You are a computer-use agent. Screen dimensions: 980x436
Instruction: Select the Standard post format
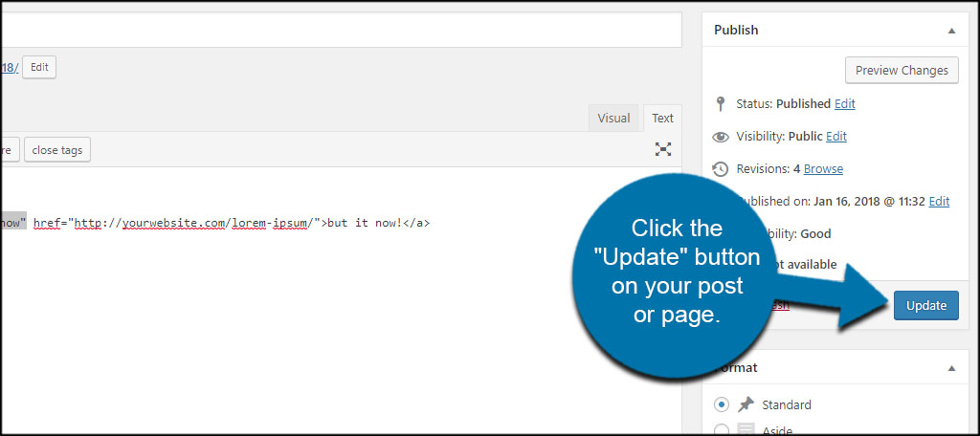tap(722, 404)
